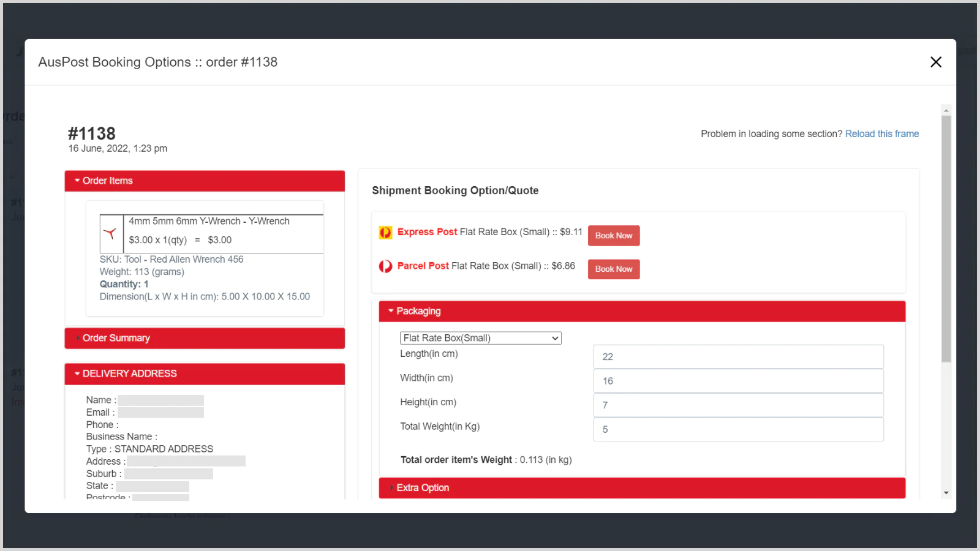Image resolution: width=980 pixels, height=551 pixels.
Task: Collapse the Delivery Address section
Action: tap(129, 373)
